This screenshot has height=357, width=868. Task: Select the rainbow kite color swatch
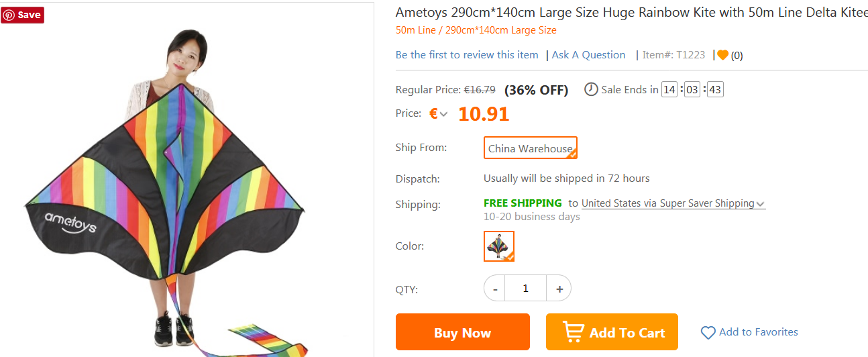click(498, 246)
